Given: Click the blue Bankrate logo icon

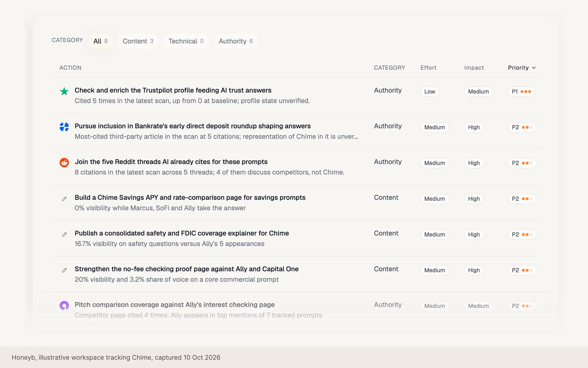Looking at the screenshot, I should pyautogui.click(x=64, y=127).
